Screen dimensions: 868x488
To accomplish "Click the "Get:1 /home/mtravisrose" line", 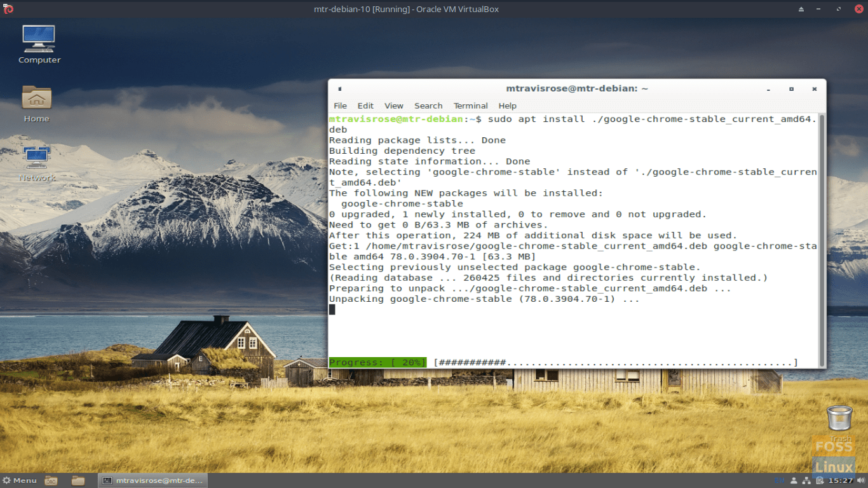I will click(573, 251).
